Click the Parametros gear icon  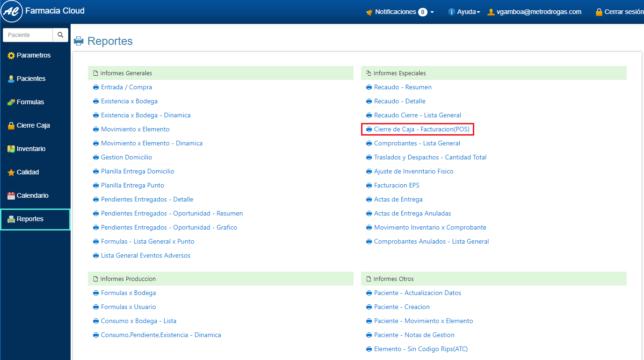[x=11, y=56]
